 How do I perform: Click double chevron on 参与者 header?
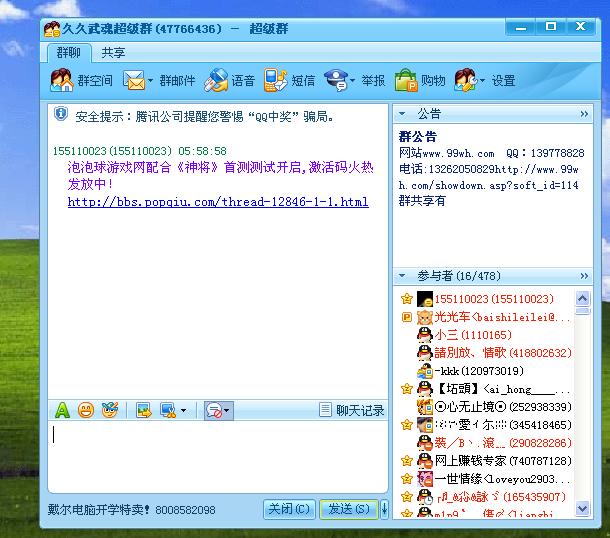584,276
